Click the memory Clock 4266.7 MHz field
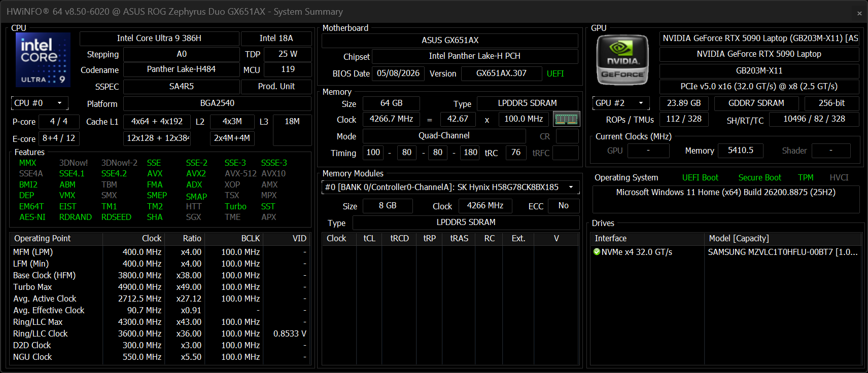868x373 pixels. point(391,119)
